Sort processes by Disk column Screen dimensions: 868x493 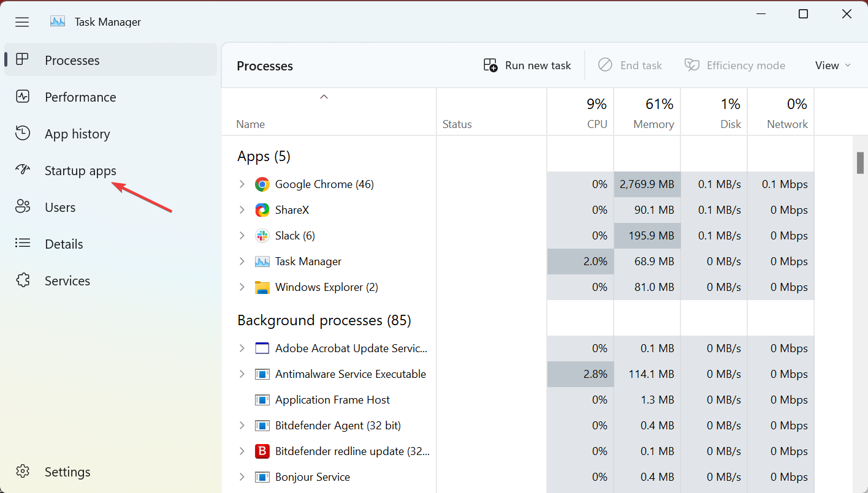click(x=714, y=112)
